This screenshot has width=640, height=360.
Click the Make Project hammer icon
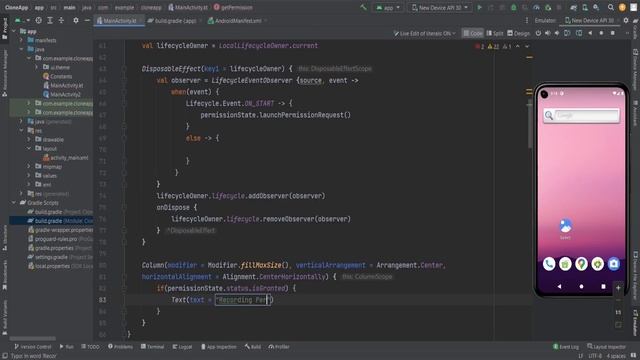click(x=363, y=7)
